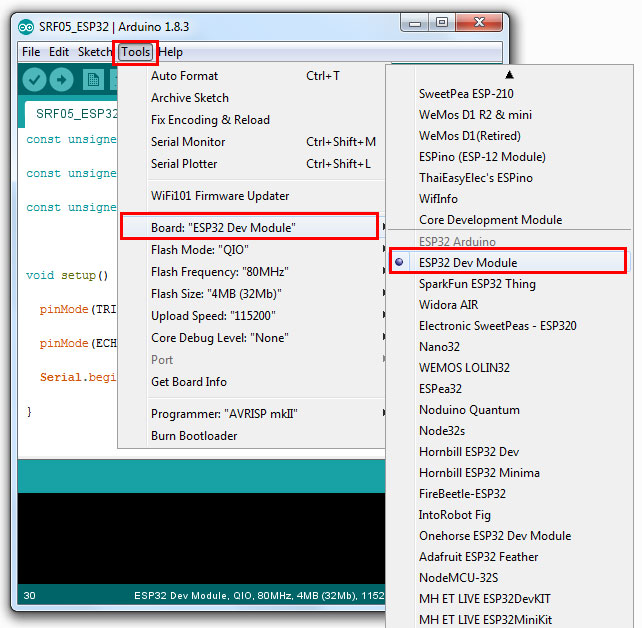
Task: Select Node32s board
Action: click(x=509, y=431)
